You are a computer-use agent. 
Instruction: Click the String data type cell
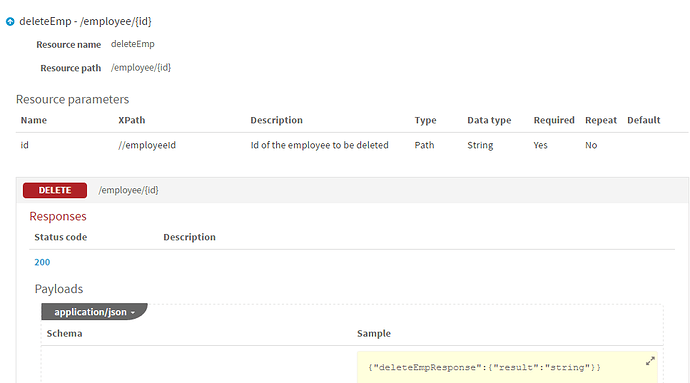(480, 145)
